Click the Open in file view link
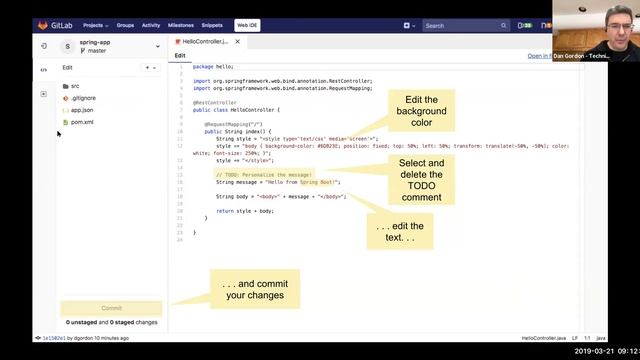Image resolution: width=640 pixels, height=360 pixels. point(540,56)
